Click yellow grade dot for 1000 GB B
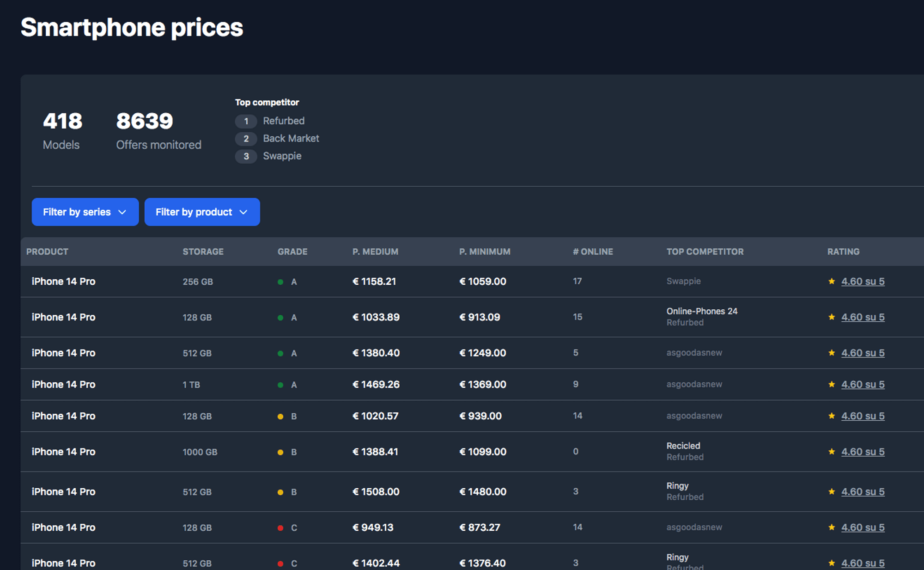The image size is (924, 570). [x=280, y=452]
